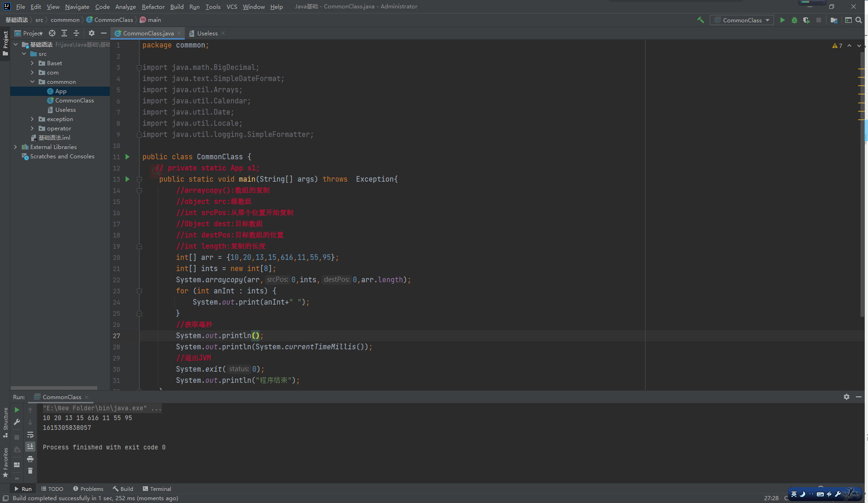Click the Build Project hammer icon
Viewport: 868px width, 503px height.
(700, 20)
